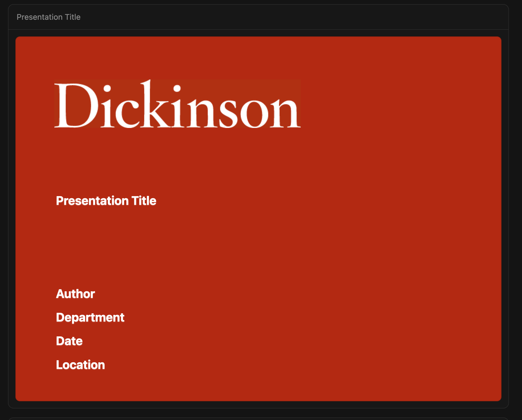The image size is (522, 420).
Task: Select the Presentation Title text on the slide
Action: (x=106, y=201)
